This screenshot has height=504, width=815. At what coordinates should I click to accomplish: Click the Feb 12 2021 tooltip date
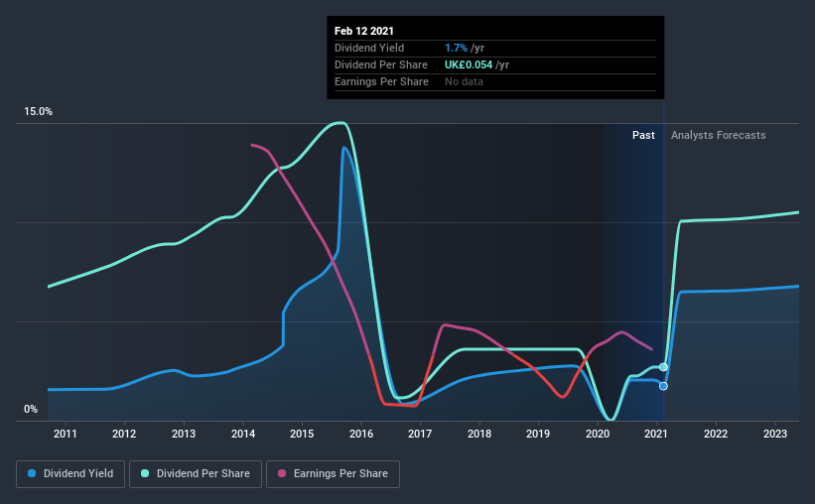click(364, 31)
